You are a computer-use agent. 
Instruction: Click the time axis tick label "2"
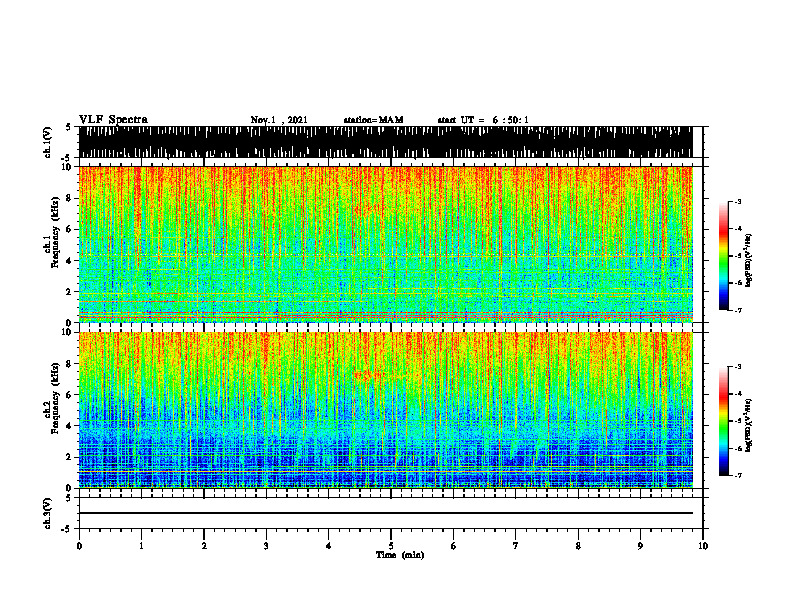tap(204, 546)
